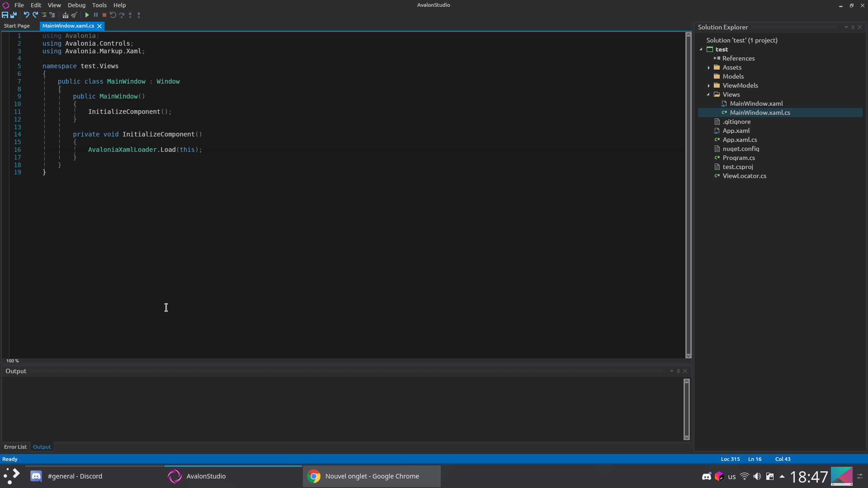Open App.xaml from Solution Explorer
Viewport: 868px width, 488px height.
(736, 131)
